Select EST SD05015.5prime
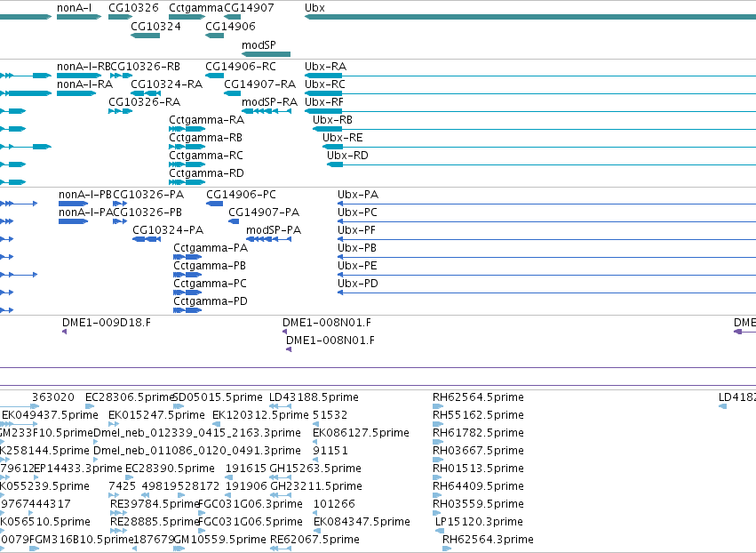Screen dimensions: 756x553 [x=218, y=397]
